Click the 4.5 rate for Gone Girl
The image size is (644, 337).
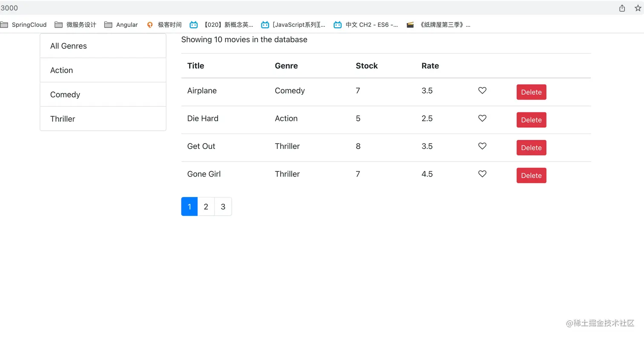(x=427, y=174)
